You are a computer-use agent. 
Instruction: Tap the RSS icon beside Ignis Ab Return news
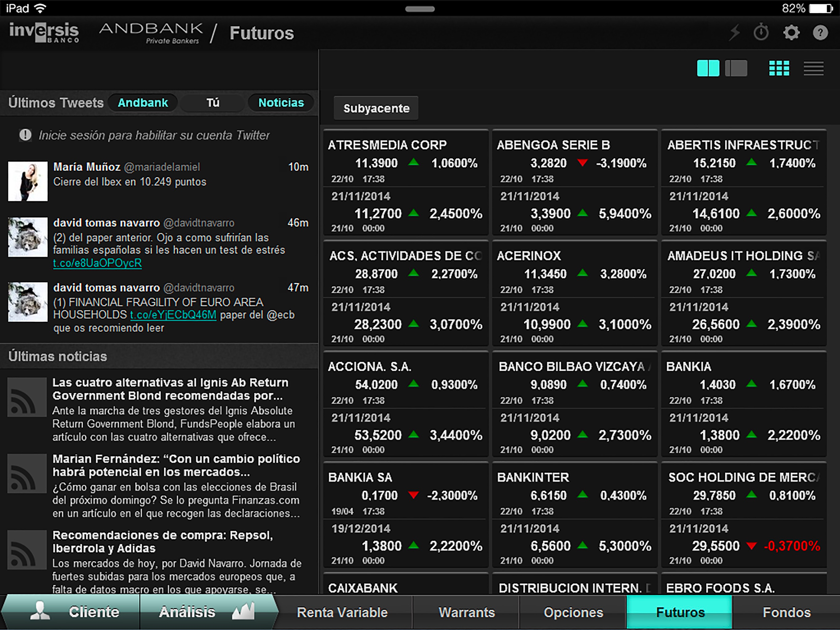point(27,397)
